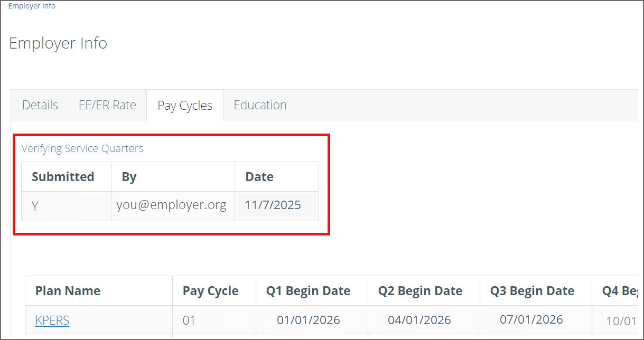Viewport: 644px width, 340px height.
Task: Click the Pay Cycle column header
Action: (x=211, y=291)
